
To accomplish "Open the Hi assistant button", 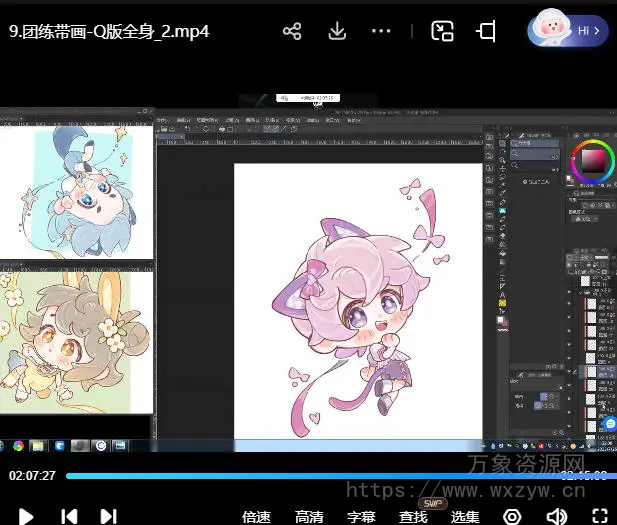I will click(568, 30).
